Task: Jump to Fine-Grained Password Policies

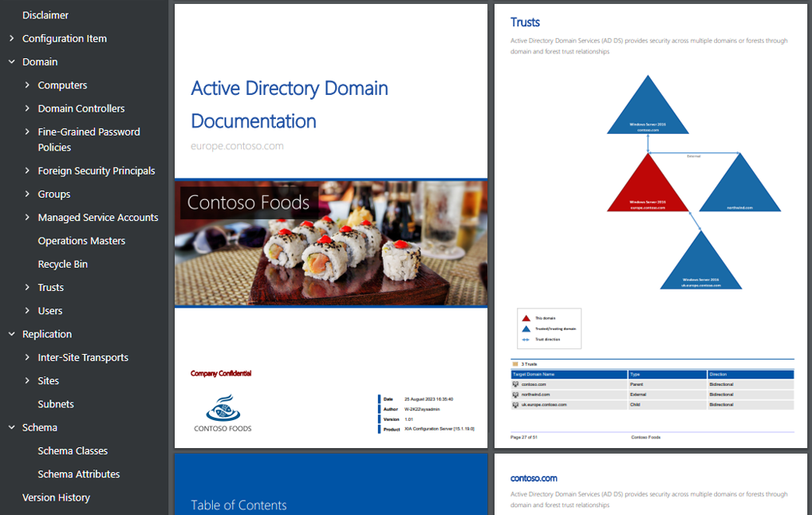Action: (89, 140)
